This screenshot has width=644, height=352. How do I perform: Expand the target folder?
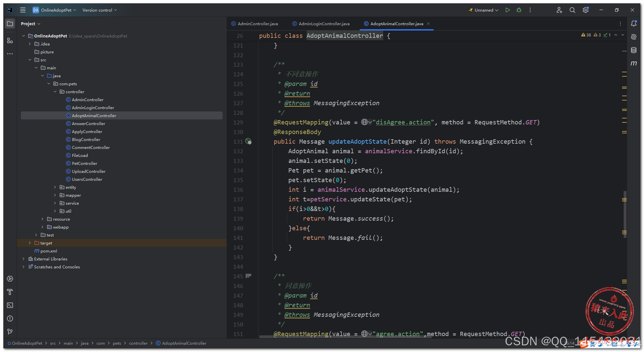coord(30,243)
